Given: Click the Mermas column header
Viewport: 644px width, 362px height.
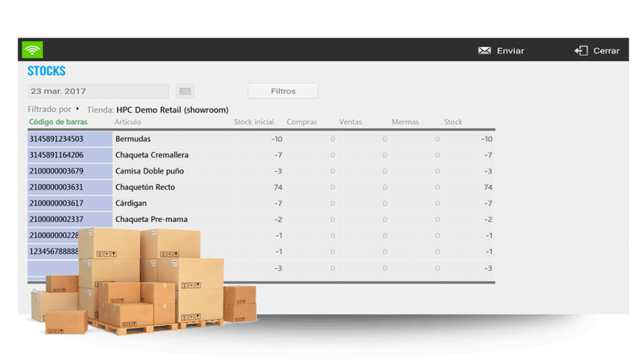Looking at the screenshot, I should click(x=405, y=122).
